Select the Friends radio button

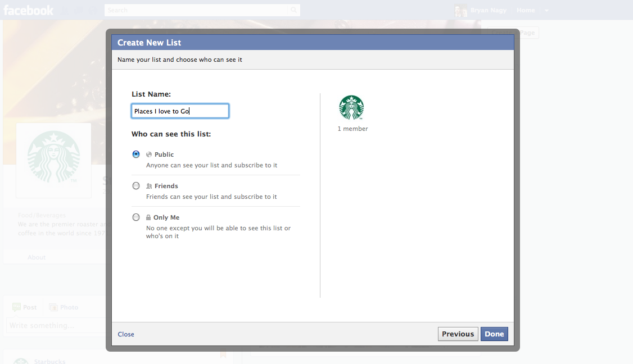tap(136, 186)
